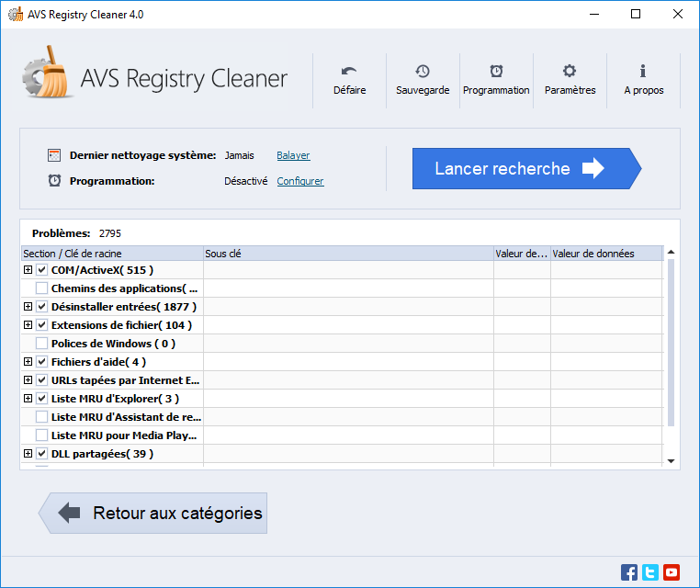Select Chemins des applications row text

coord(125,288)
